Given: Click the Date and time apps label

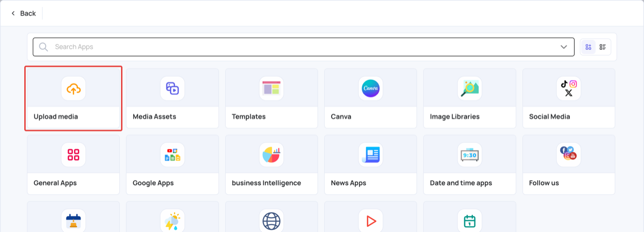Looking at the screenshot, I should tap(461, 183).
